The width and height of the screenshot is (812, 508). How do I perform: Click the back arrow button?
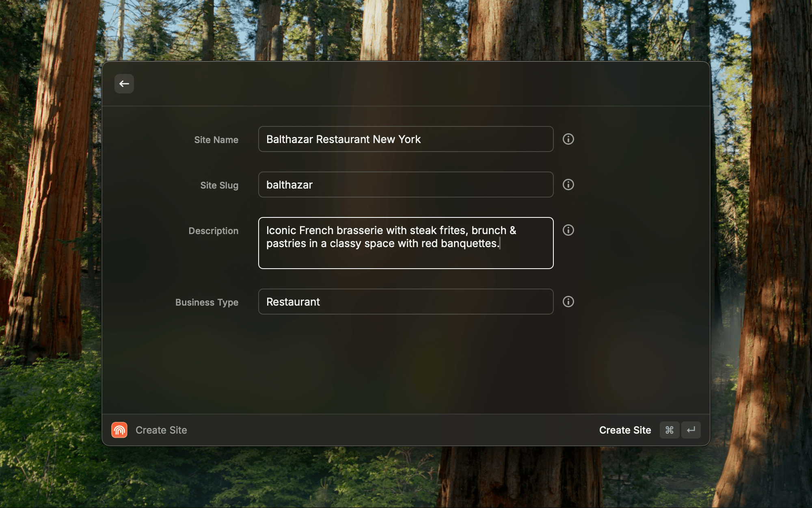click(124, 84)
